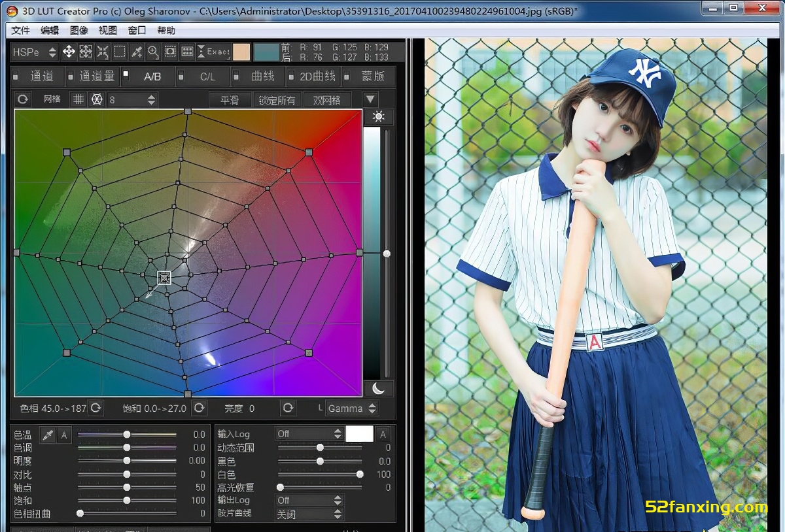
Task: Select the dashed rectangle selection tool
Action: click(x=120, y=52)
